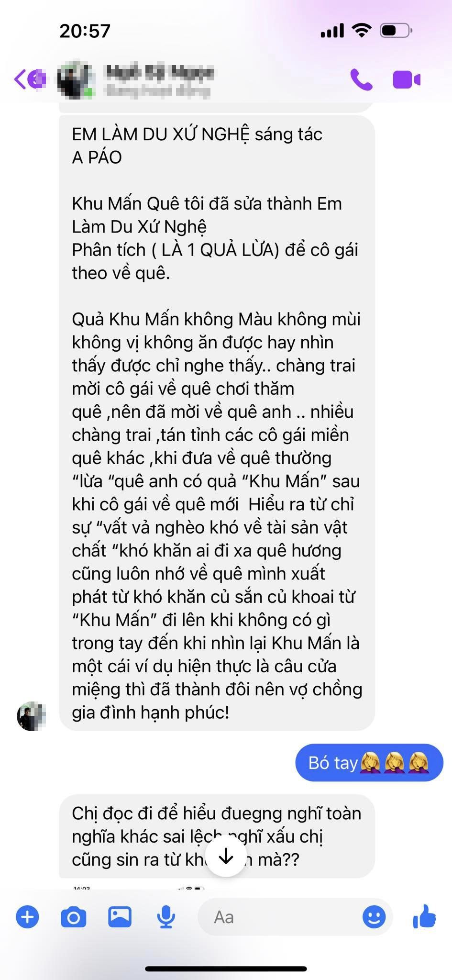452x980 pixels.
Task: Tap the "EM LÀM DU XỨ NGHỆ" message
Action: (217, 423)
